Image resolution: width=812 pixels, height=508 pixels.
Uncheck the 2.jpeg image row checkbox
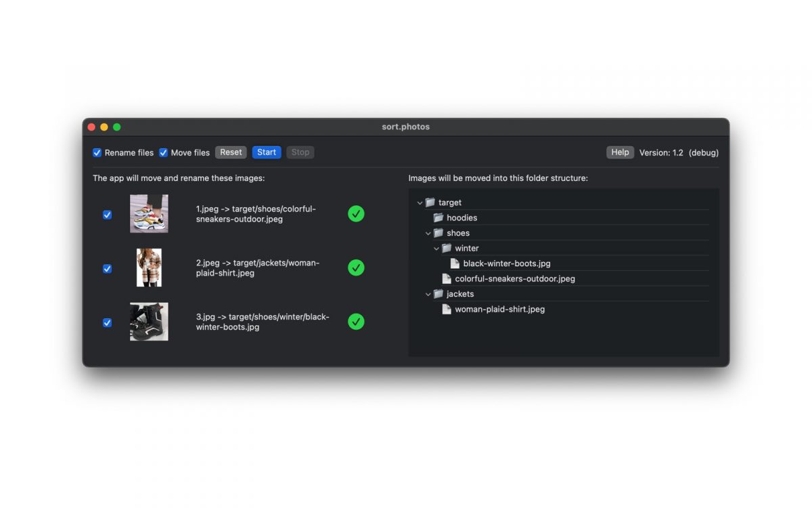click(107, 269)
